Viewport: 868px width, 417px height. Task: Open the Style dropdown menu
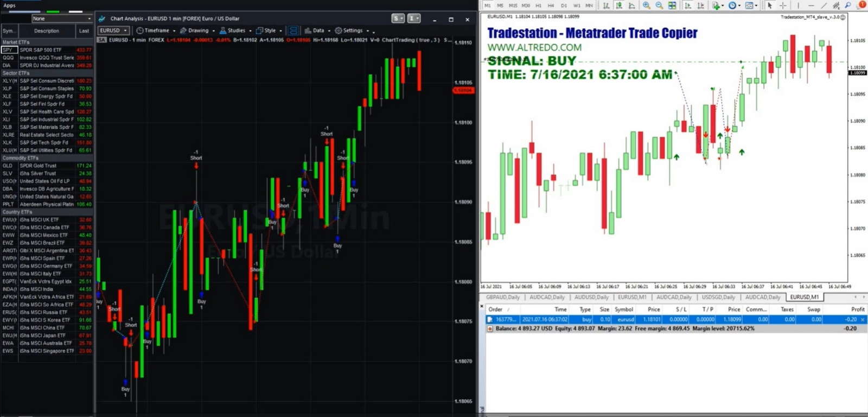point(269,30)
